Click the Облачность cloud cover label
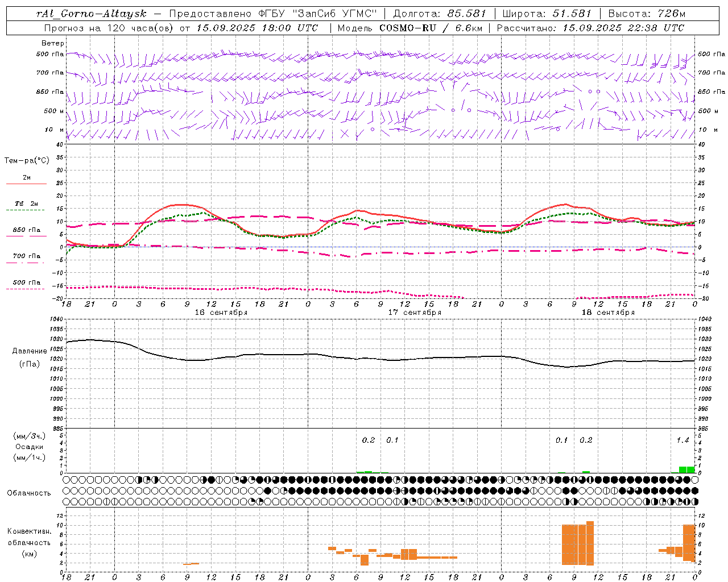This screenshot has height=582, width=728. (29, 493)
